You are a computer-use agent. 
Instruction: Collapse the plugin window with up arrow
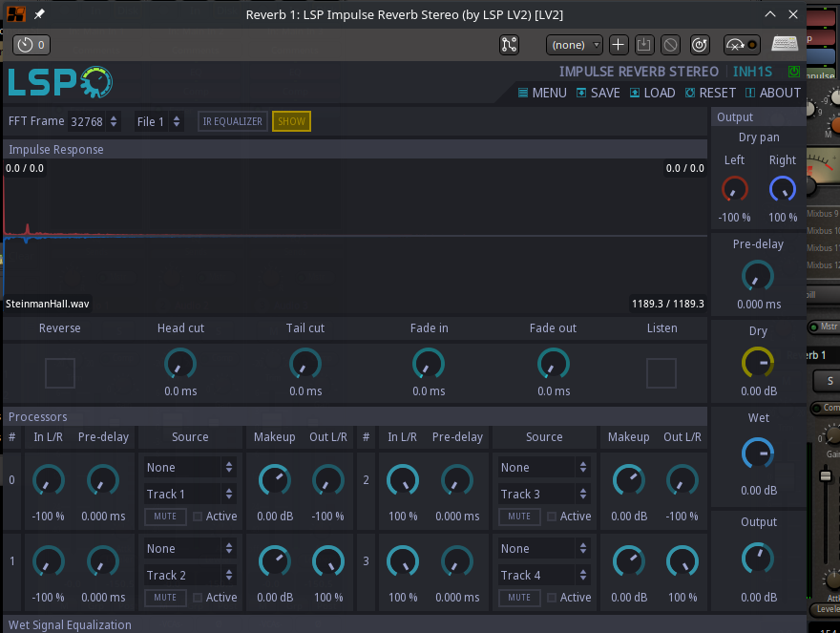coord(769,14)
